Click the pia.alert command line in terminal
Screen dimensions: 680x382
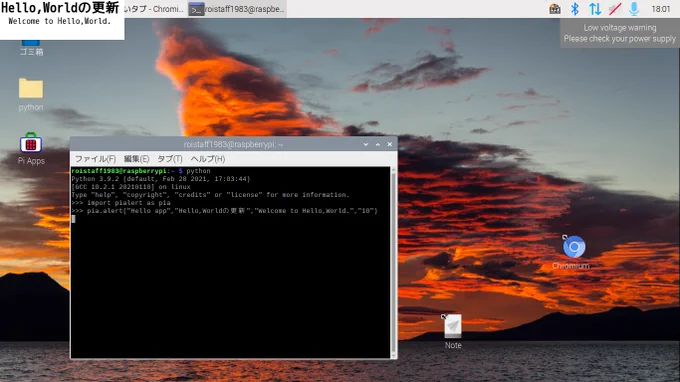coord(225,211)
